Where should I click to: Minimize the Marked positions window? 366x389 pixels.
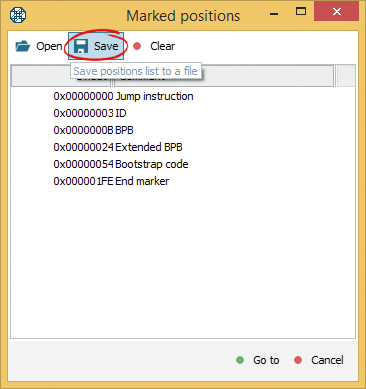click(x=274, y=13)
